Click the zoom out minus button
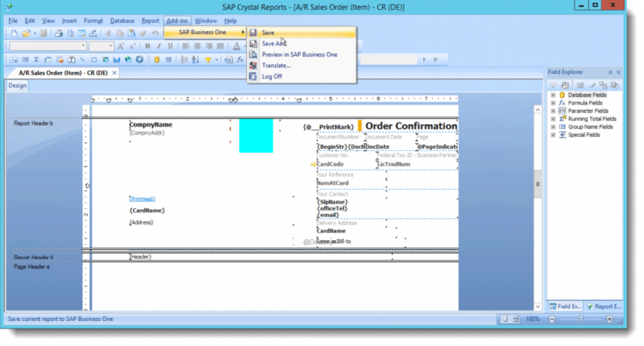The width and height of the screenshot is (644, 346). point(552,319)
